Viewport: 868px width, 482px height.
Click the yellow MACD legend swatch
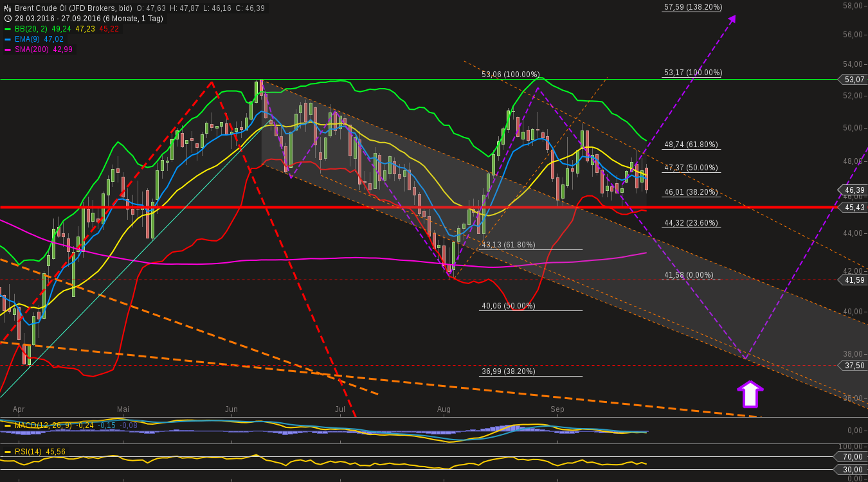[8, 425]
